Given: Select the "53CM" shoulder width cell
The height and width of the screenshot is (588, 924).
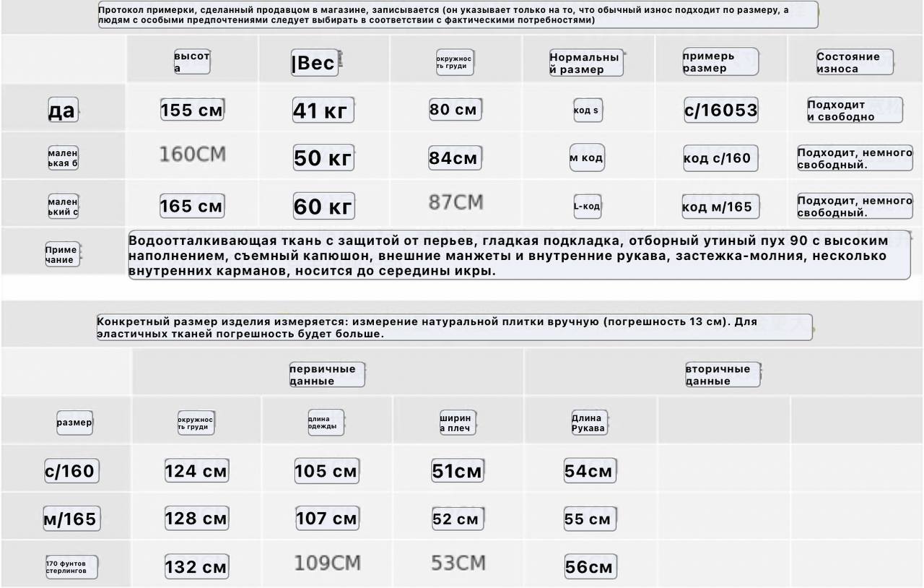Looking at the screenshot, I should click(458, 563).
